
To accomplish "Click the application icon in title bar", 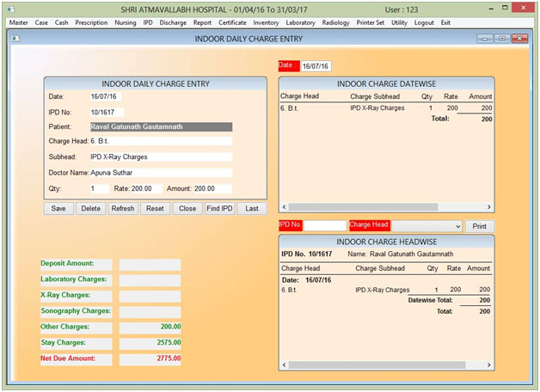I will [x=9, y=8].
